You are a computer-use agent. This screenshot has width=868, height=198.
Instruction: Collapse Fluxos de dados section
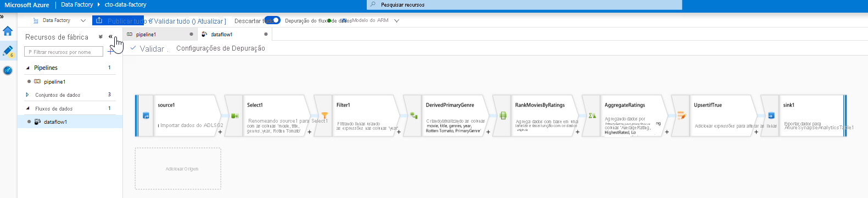28,108
